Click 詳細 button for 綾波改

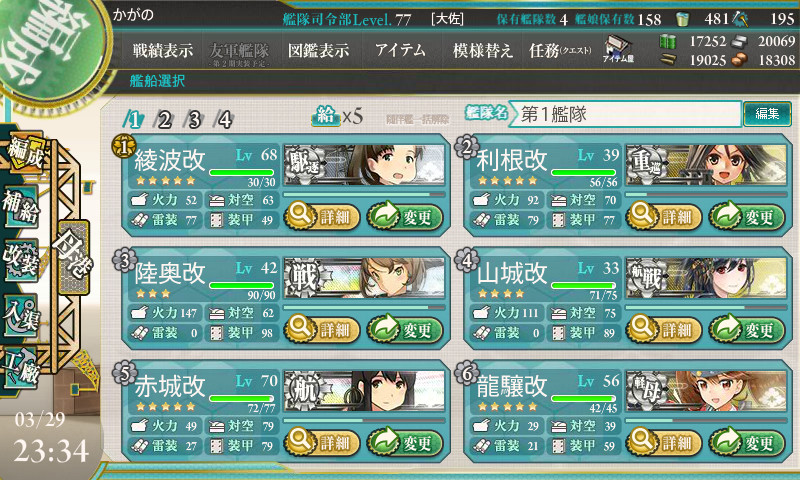click(322, 216)
